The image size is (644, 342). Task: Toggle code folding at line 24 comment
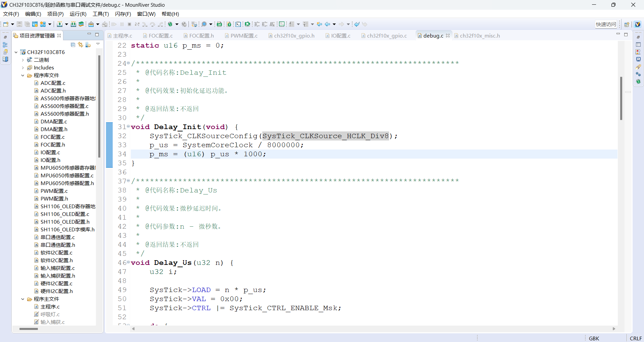[128, 63]
